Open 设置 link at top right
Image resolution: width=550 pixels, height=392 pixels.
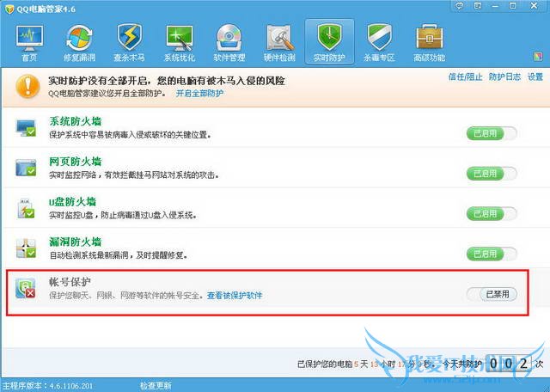pyautogui.click(x=535, y=77)
